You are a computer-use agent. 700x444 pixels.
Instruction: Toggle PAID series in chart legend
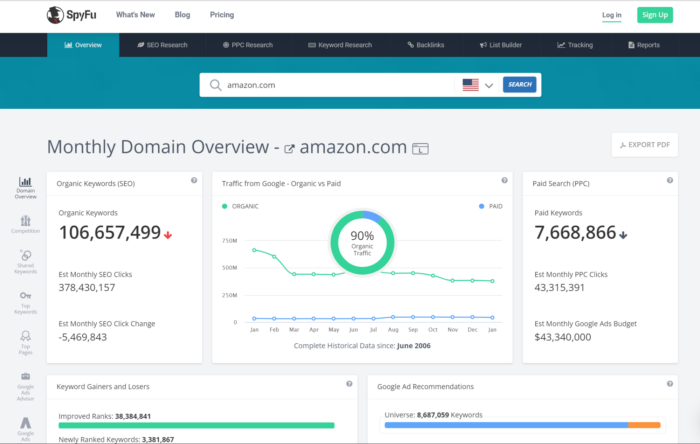[492, 206]
